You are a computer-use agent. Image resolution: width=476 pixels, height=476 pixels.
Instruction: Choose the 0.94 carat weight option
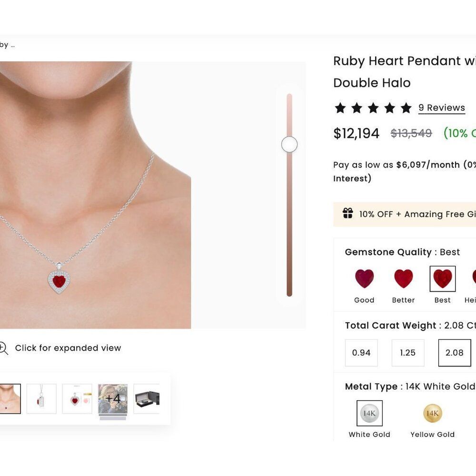361,353
